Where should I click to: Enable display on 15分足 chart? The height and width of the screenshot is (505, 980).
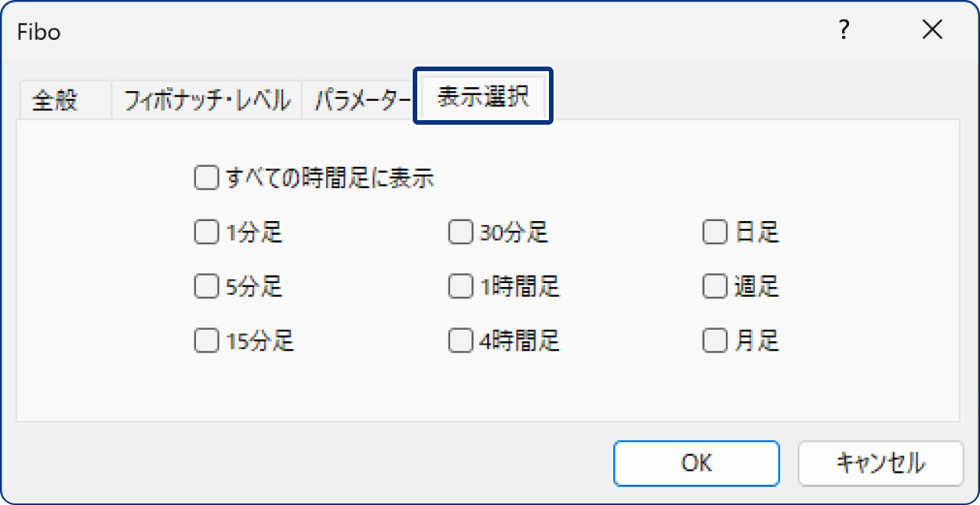coord(205,340)
